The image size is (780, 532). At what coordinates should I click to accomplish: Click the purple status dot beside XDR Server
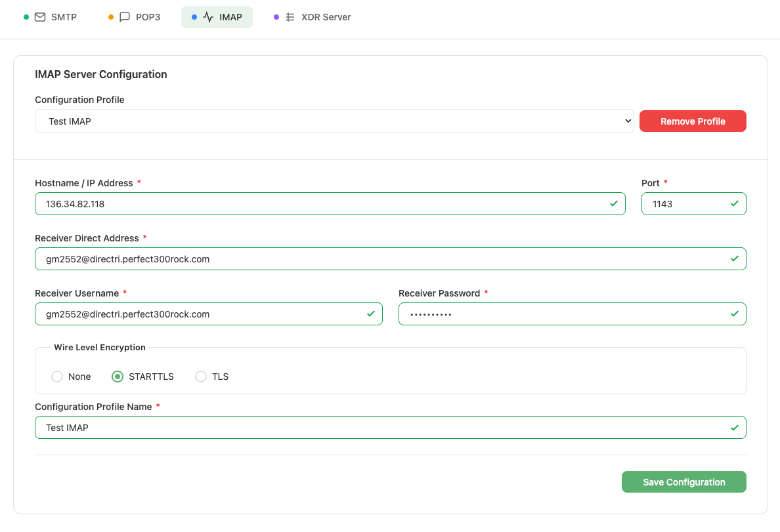(276, 18)
